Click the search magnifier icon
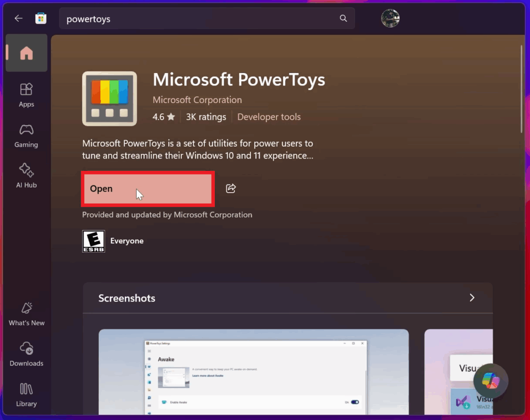 click(x=343, y=19)
